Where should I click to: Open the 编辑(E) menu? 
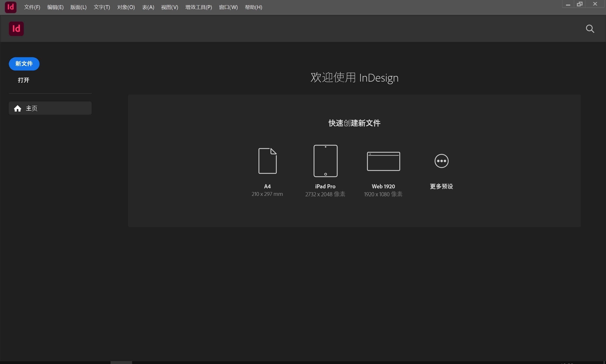pyautogui.click(x=55, y=7)
